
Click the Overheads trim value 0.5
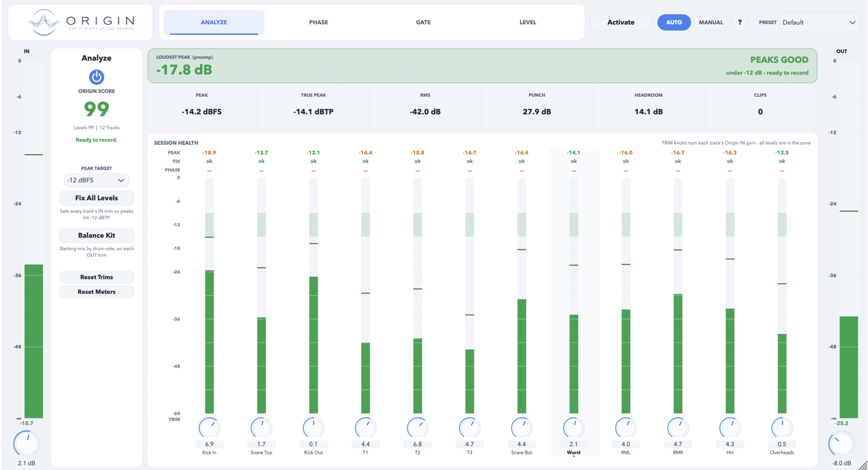(782, 445)
